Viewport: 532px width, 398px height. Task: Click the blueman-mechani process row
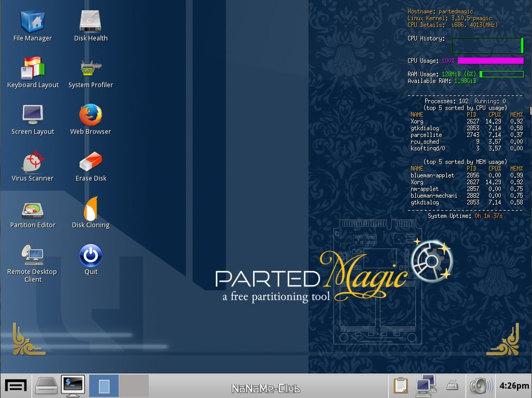coord(467,196)
